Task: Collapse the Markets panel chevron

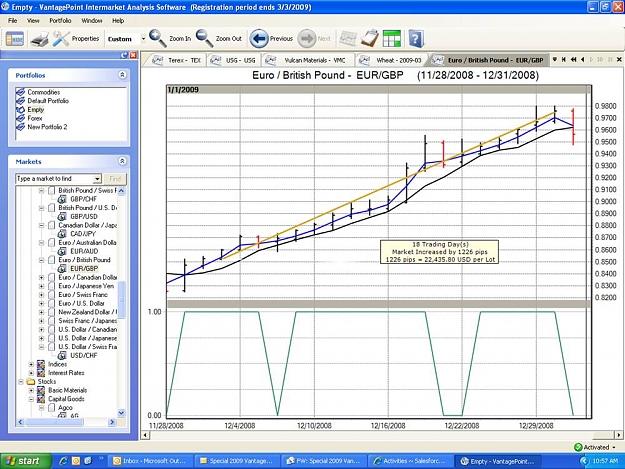Action: coord(122,161)
